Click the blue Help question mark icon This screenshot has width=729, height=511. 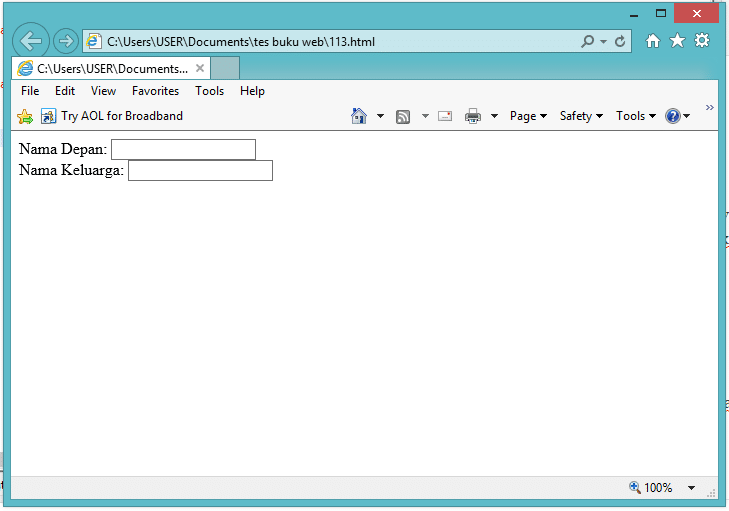pyautogui.click(x=673, y=116)
